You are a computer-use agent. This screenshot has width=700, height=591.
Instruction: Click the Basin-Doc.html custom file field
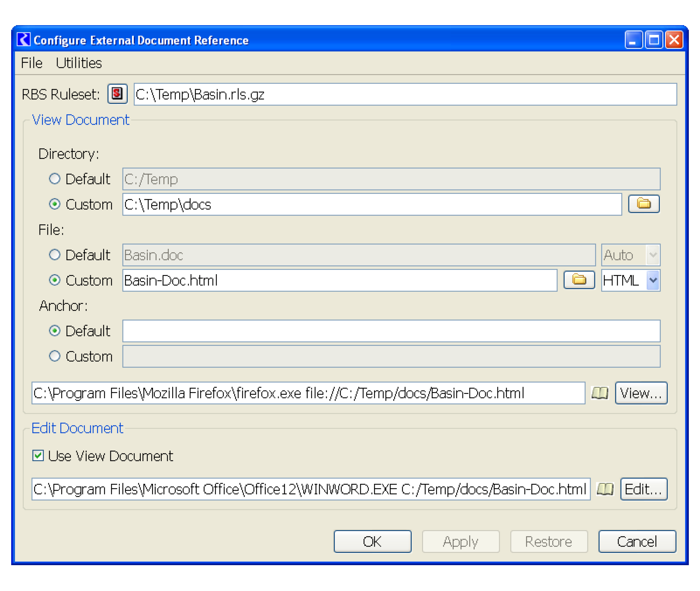coord(339,280)
